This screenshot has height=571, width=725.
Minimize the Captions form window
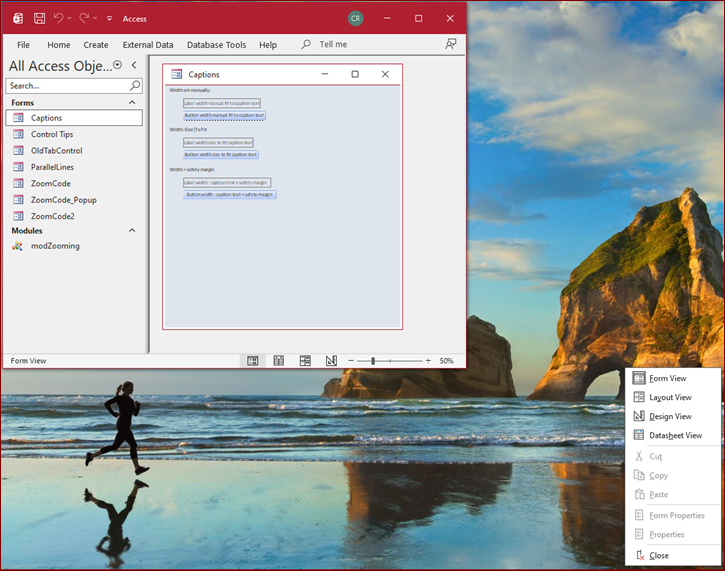(x=325, y=74)
